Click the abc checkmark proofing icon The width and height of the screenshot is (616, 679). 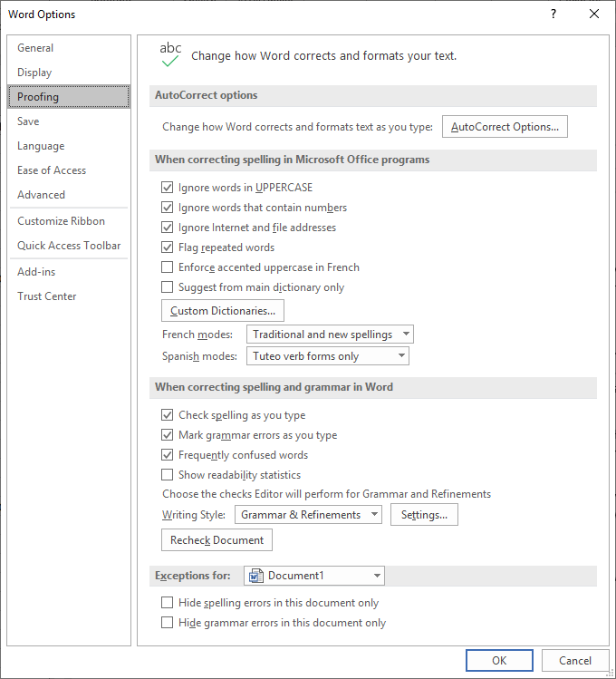pos(170,54)
